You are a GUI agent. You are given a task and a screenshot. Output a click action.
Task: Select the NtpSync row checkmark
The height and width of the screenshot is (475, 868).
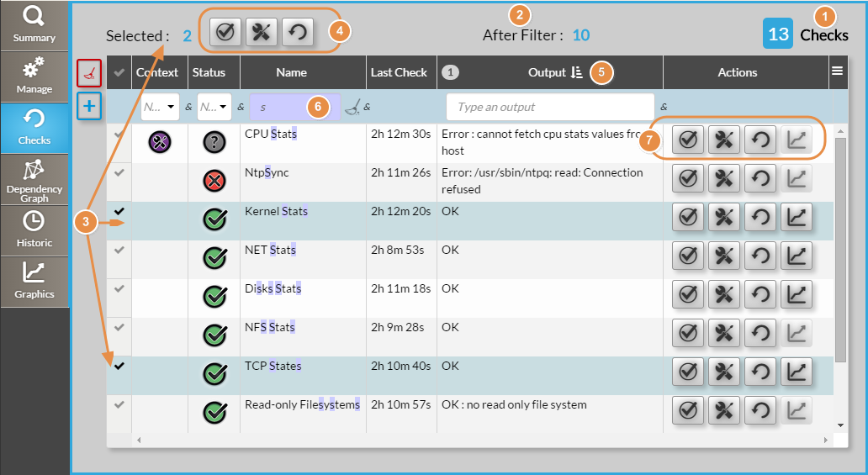tap(119, 172)
